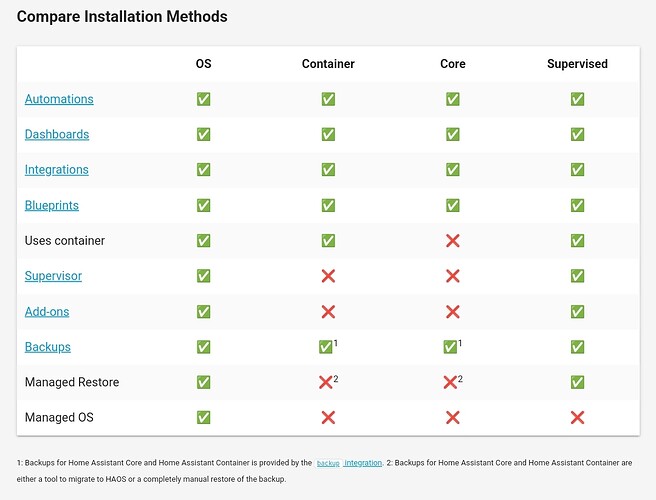
Task: Open the Dashboards link
Action: pyautogui.click(x=57, y=134)
